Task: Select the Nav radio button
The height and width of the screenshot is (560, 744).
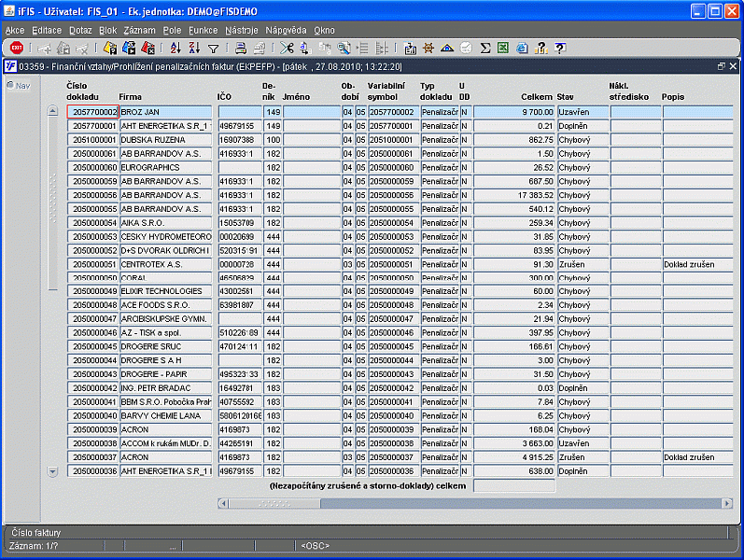Action: [10, 86]
